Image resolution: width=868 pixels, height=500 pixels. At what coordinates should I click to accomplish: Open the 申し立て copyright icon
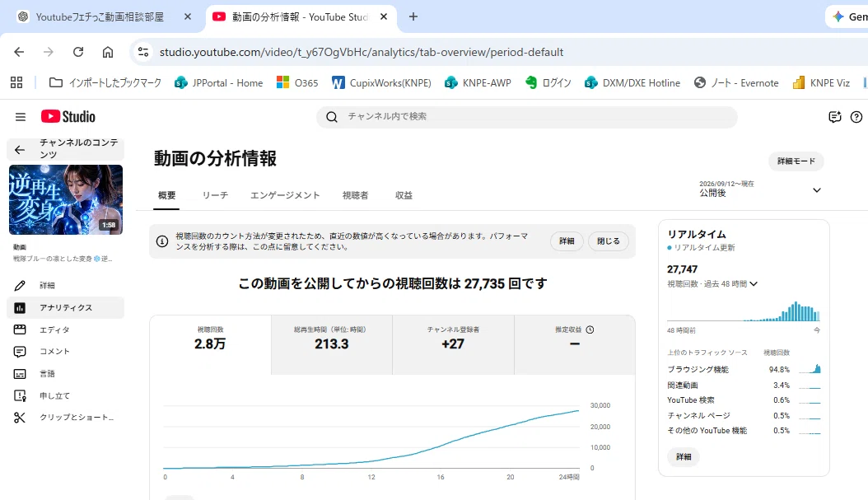click(x=20, y=396)
